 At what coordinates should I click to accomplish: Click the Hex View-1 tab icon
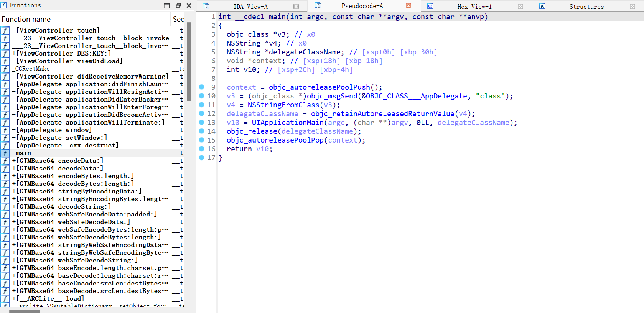click(430, 6)
